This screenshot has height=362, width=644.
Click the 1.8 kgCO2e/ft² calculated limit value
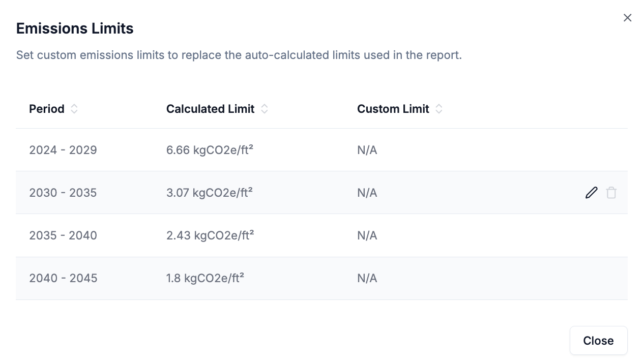coord(205,278)
